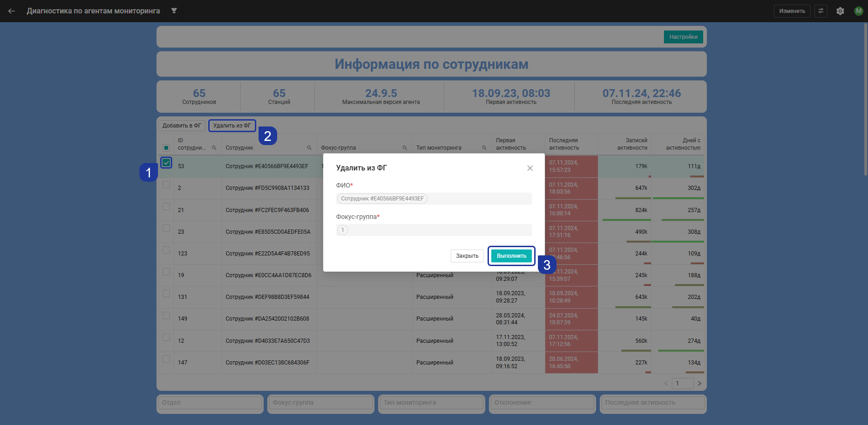The width and height of the screenshot is (868, 425).
Task: Go to next table page arrow
Action: [x=699, y=383]
